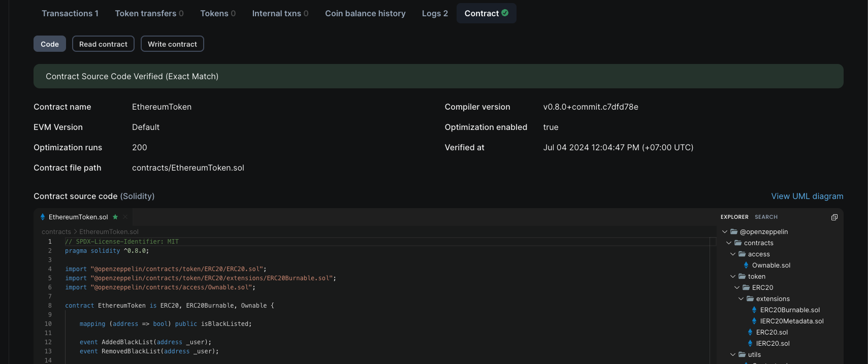Image resolution: width=868 pixels, height=364 pixels.
Task: Click the @openzeppelin folder icon
Action: (x=734, y=231)
